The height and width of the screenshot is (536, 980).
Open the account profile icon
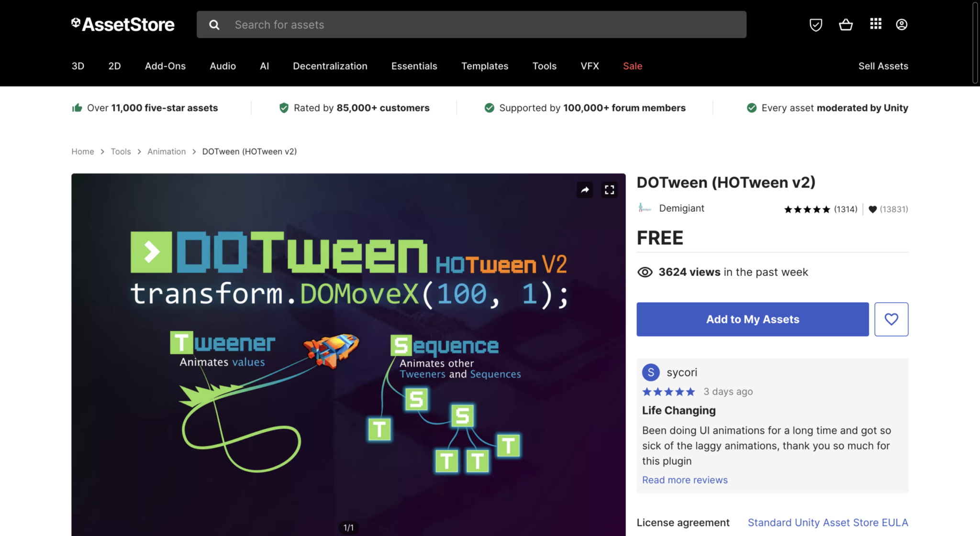[x=902, y=24]
